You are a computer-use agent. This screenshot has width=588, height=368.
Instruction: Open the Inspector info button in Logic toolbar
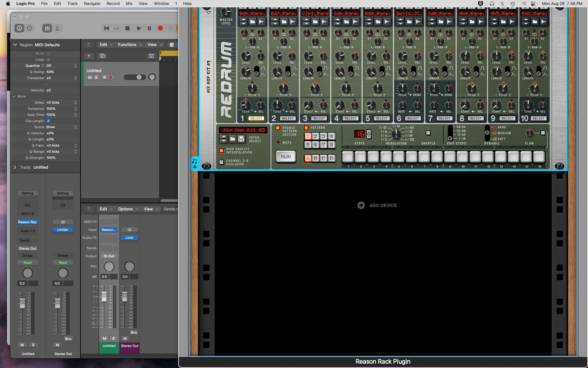(19, 28)
